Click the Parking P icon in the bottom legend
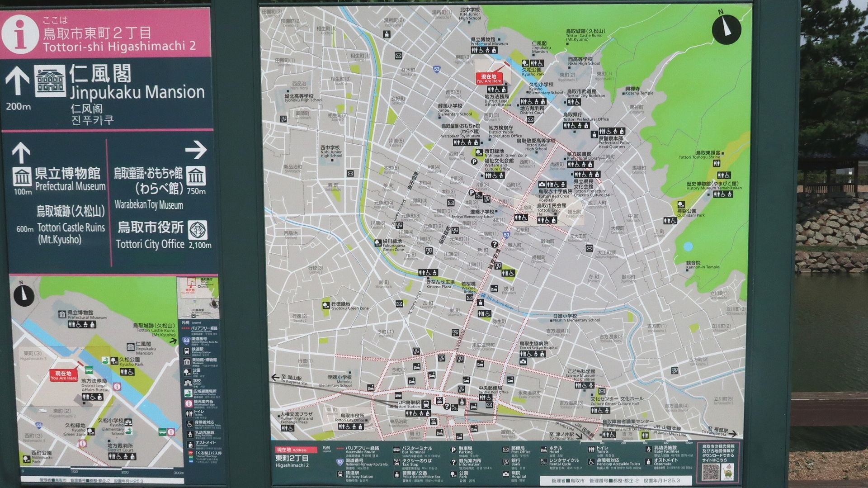The height and width of the screenshot is (488, 868). point(453,450)
